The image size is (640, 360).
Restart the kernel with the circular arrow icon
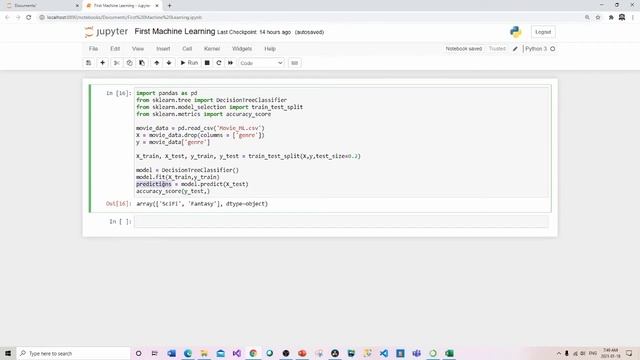(x=219, y=63)
